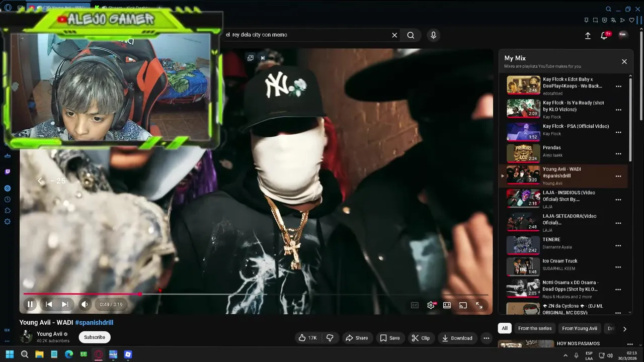Screen dimensions: 644x362
Task: Pin icon in Opera address toolbar
Action: click(x=586, y=20)
